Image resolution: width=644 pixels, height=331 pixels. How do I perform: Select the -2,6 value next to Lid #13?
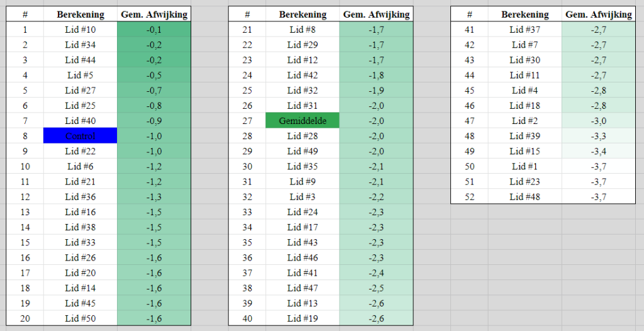tap(376, 303)
